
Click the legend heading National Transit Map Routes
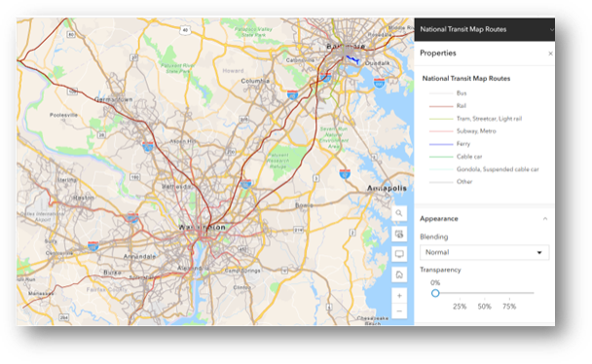(465, 79)
